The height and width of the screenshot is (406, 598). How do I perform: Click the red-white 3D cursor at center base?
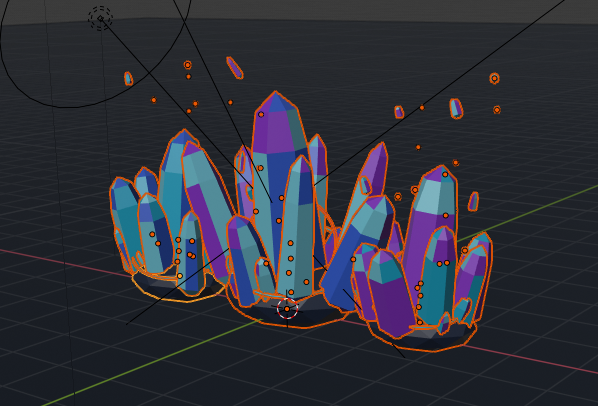pos(287,308)
